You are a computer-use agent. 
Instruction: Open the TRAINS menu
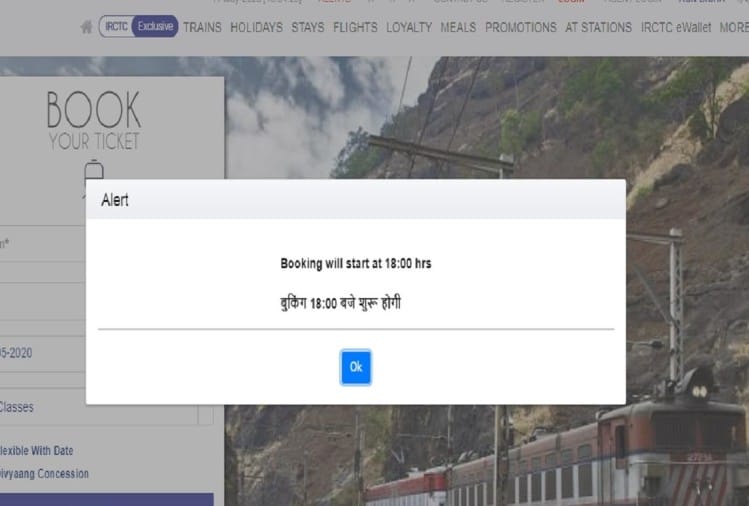[202, 27]
